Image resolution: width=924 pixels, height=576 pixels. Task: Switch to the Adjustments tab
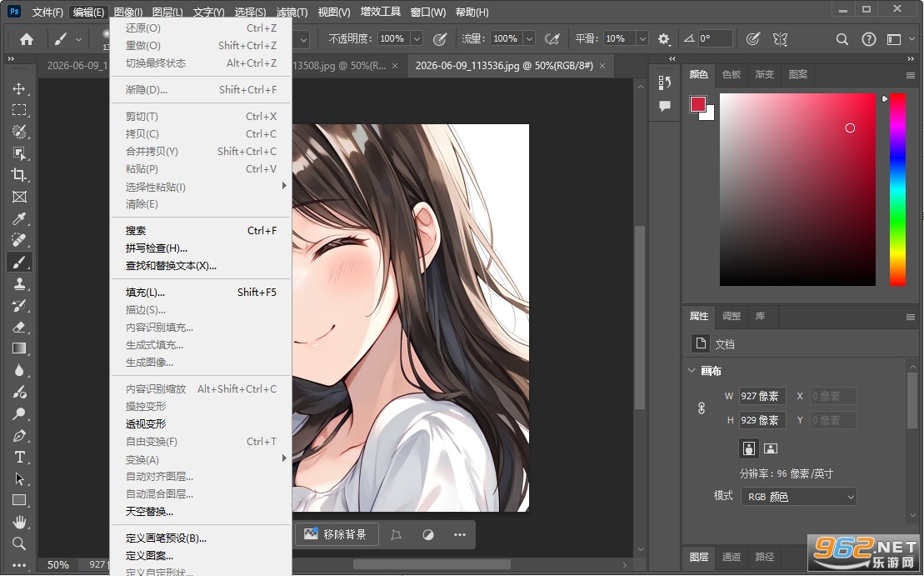point(732,316)
